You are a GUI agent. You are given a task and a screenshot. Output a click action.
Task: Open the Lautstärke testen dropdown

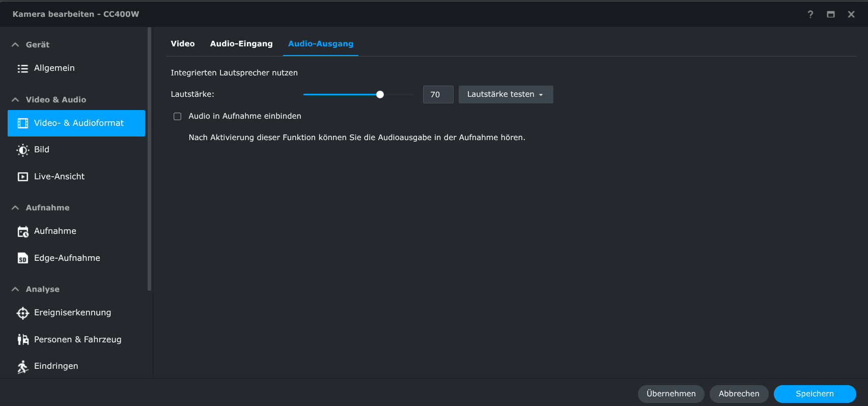tap(506, 94)
